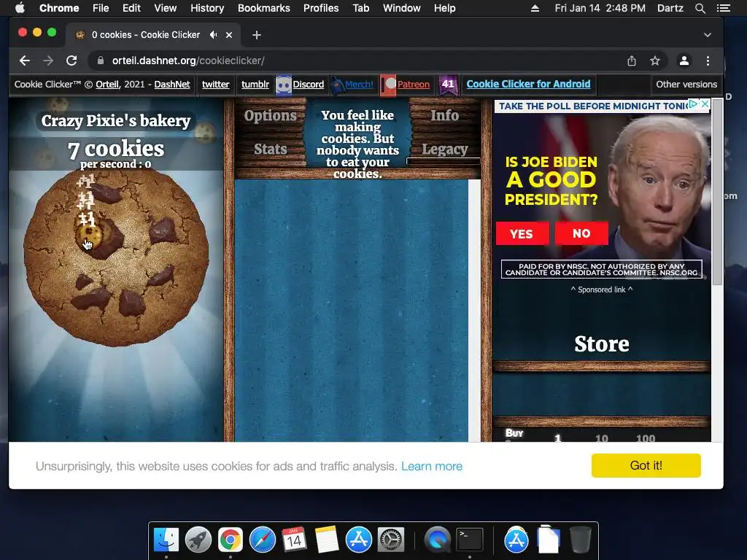Click NO on the Biden poll ad
The height and width of the screenshot is (560, 747).
[x=581, y=233]
